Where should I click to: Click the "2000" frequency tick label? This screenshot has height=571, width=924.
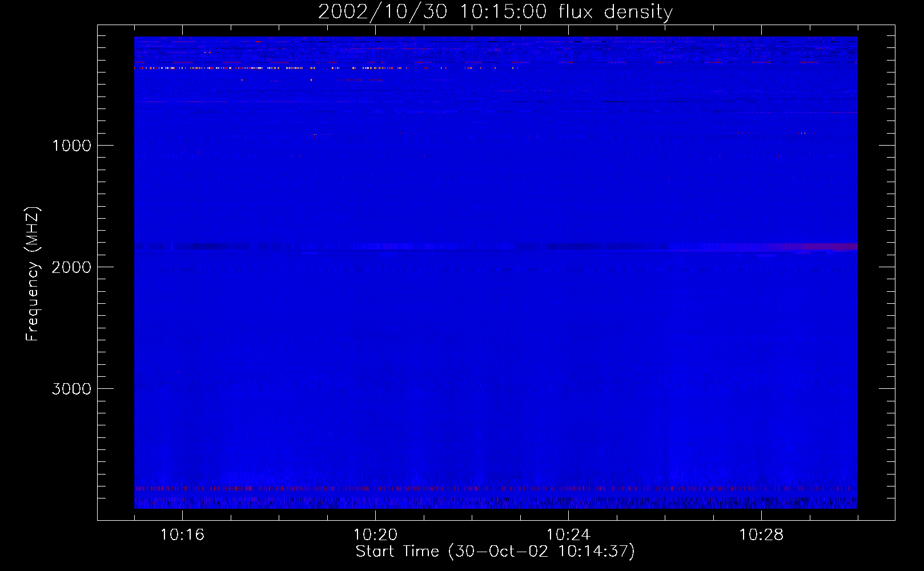pos(71,267)
